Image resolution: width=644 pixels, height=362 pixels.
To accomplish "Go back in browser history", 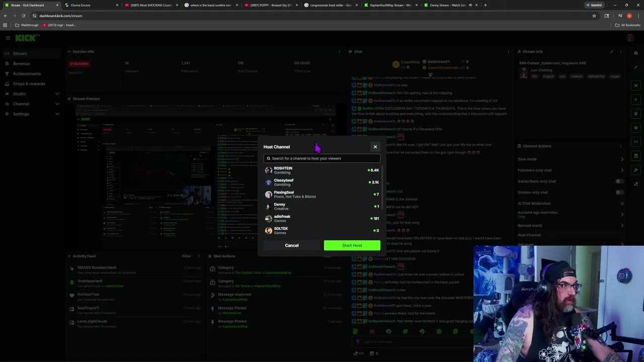I will [x=5, y=16].
